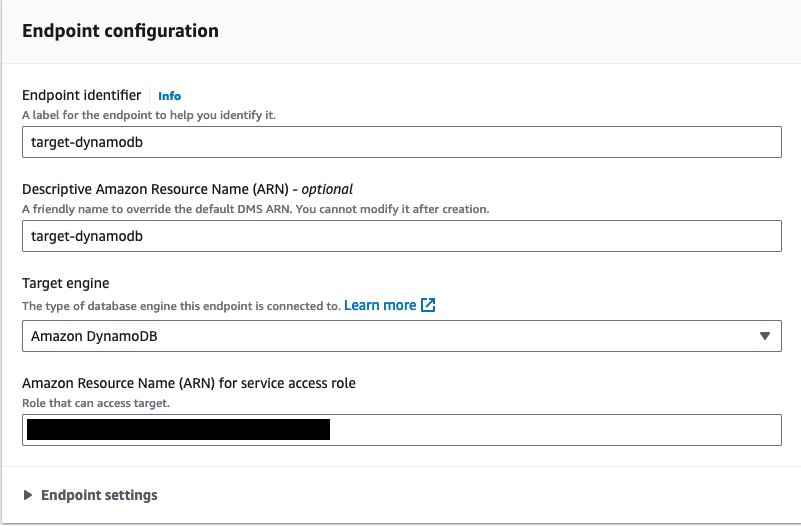Viewport: 801px width, 526px height.
Task: Click the Descriptive Amazon Resource Name label
Action: pos(187,189)
